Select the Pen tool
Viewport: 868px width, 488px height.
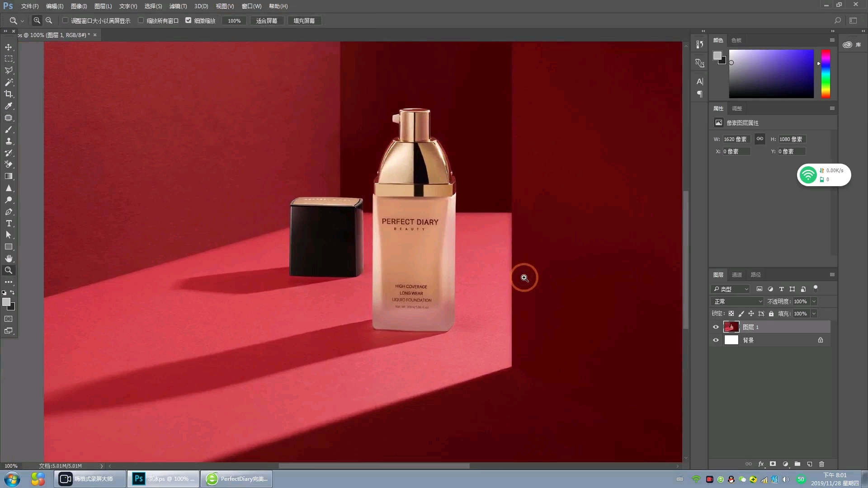[9, 211]
